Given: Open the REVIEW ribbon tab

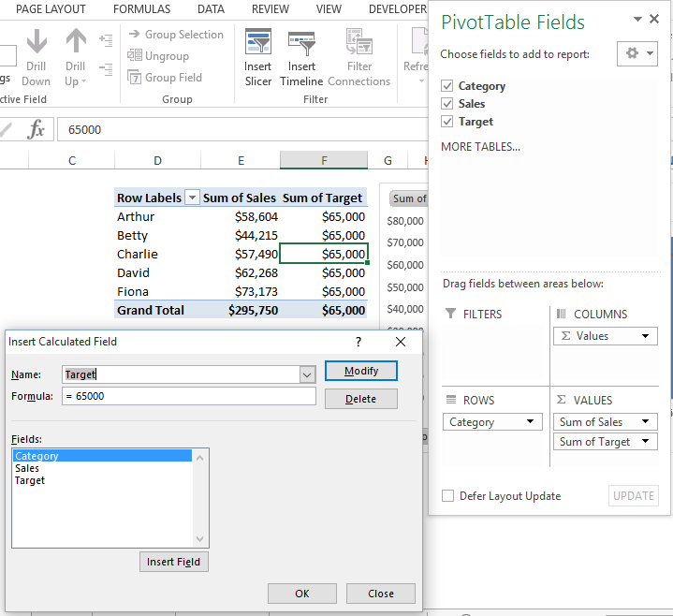Looking at the screenshot, I should point(270,9).
